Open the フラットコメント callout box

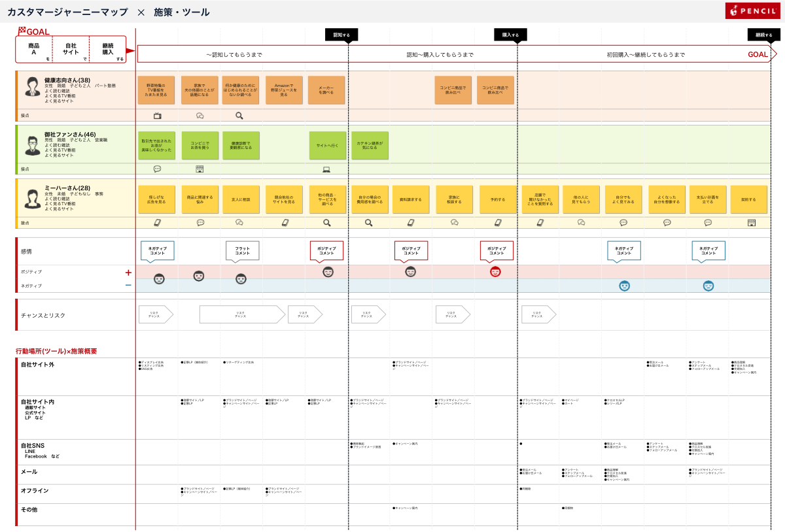click(x=242, y=250)
